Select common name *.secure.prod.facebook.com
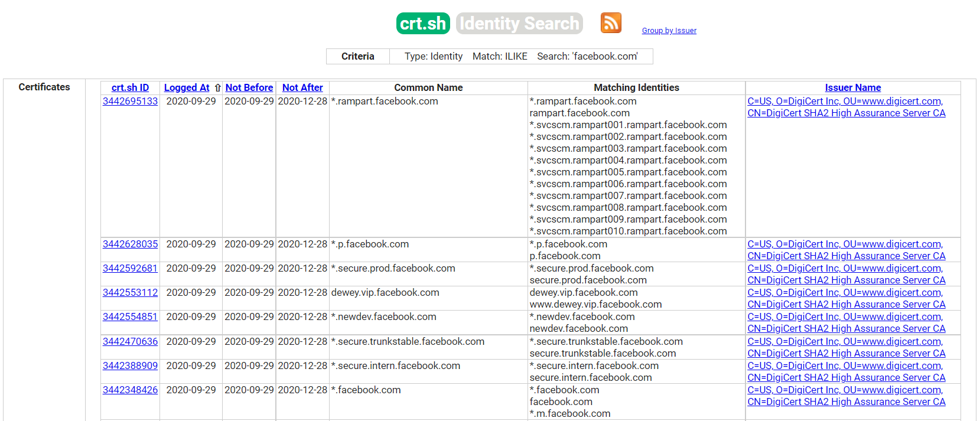This screenshot has height=421, width=980. coord(393,268)
